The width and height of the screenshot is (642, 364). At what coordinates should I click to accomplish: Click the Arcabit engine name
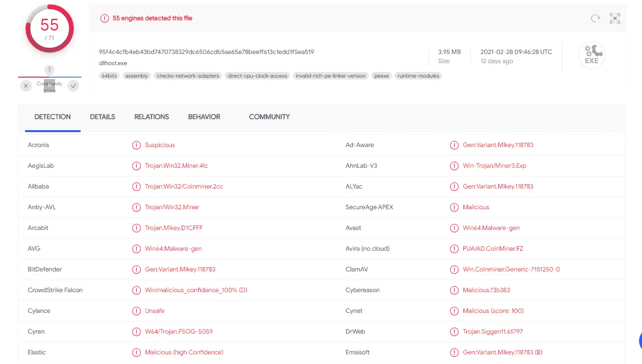(38, 228)
